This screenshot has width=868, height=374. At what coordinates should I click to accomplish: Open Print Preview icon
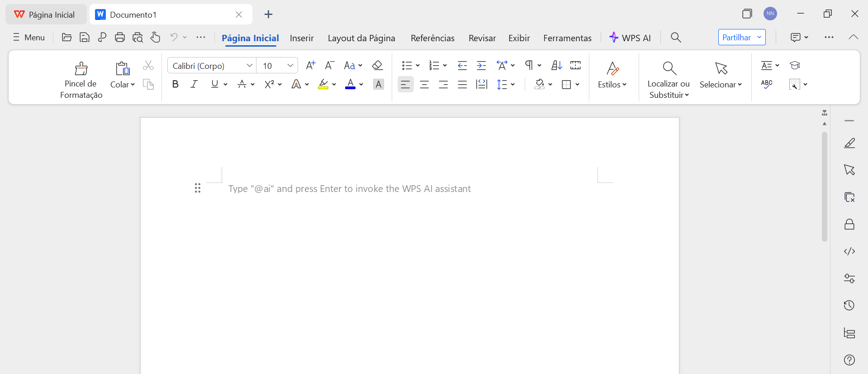point(138,37)
